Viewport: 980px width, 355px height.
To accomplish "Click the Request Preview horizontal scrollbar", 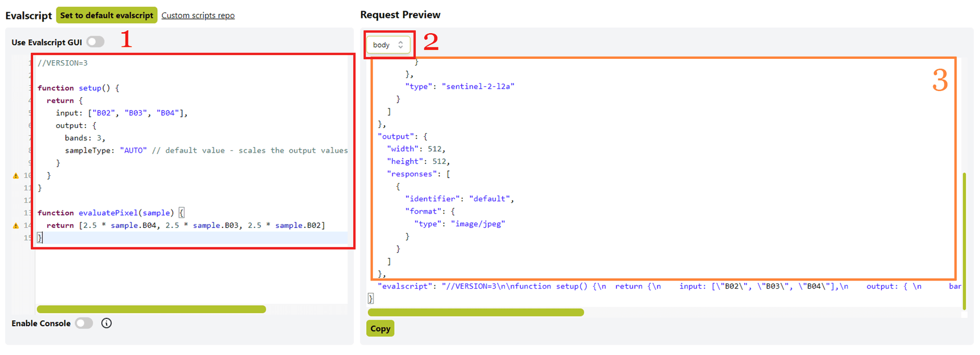I will (475, 312).
